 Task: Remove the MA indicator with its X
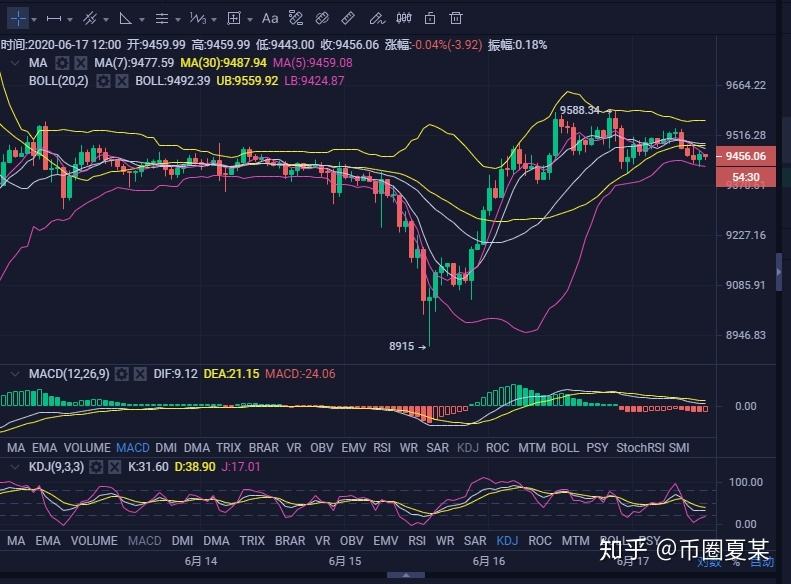click(x=81, y=63)
